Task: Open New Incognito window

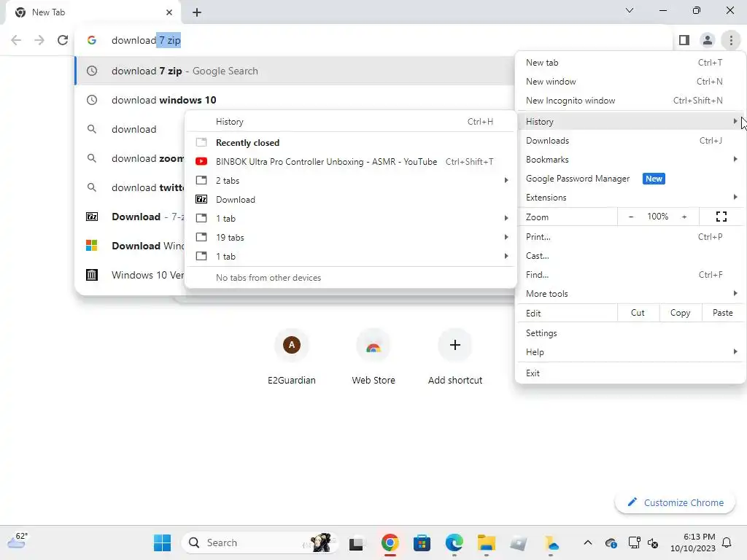Action: pos(630,101)
